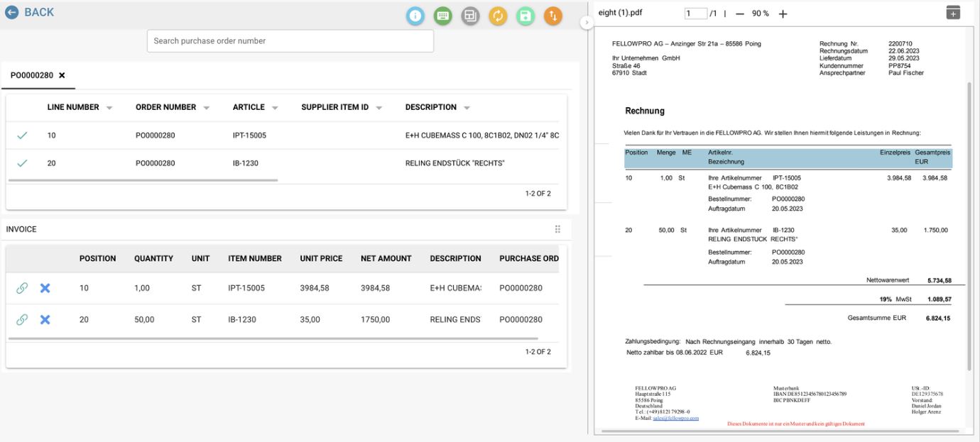The height and width of the screenshot is (442, 980).
Task: Click the SUPPLIER ITEM ID column header
Action: (335, 107)
